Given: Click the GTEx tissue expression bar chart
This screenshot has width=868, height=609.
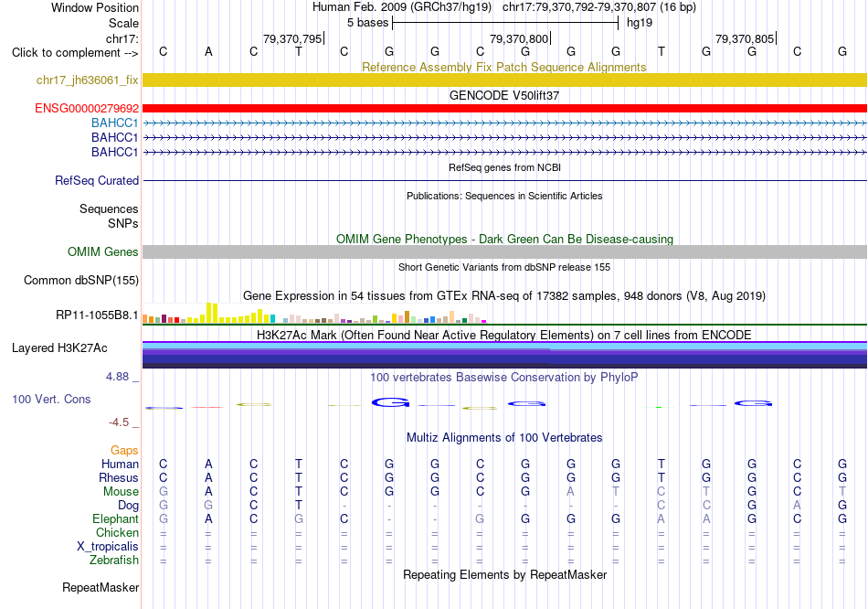Looking at the screenshot, I should point(314,314).
